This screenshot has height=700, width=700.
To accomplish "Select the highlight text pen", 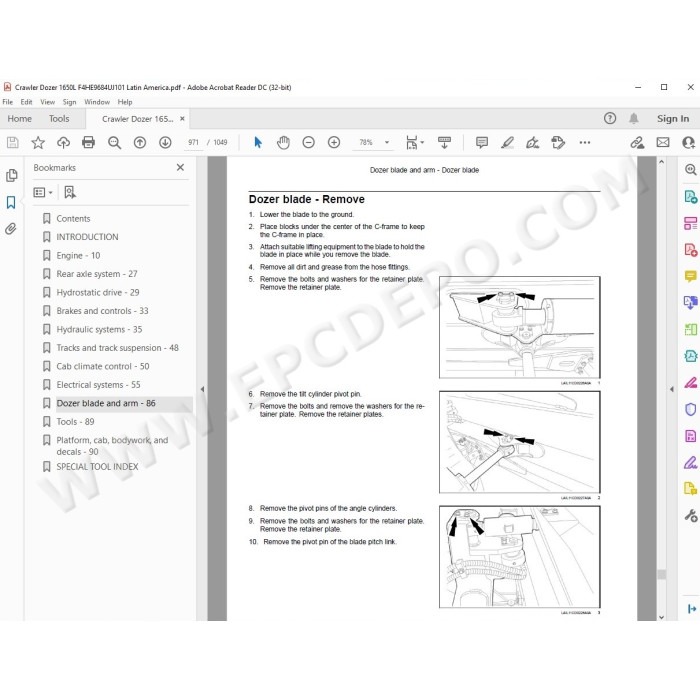I will (507, 142).
